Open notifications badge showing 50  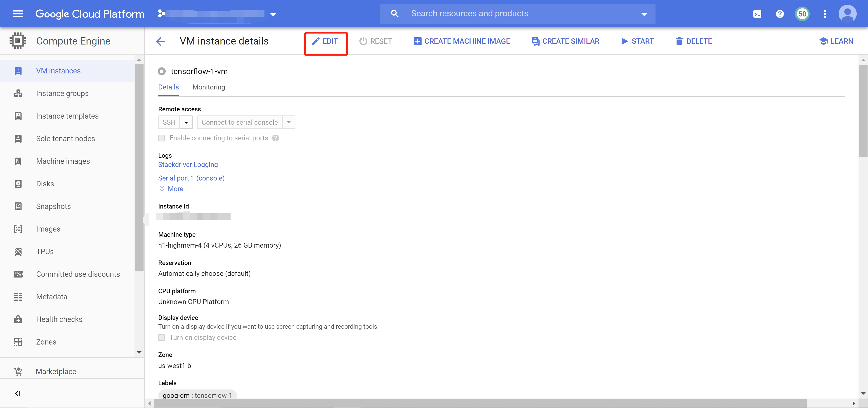point(802,14)
